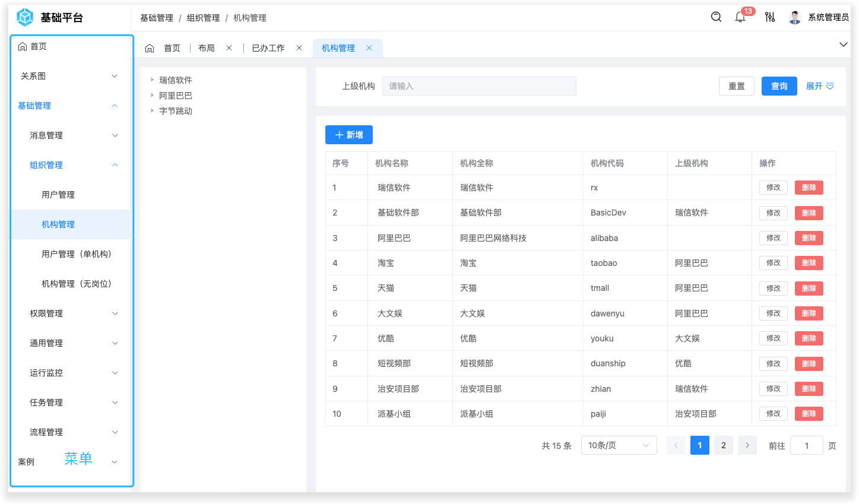The height and width of the screenshot is (504, 859).
Task: Open the 10条/页 page size dropdown
Action: click(619, 445)
